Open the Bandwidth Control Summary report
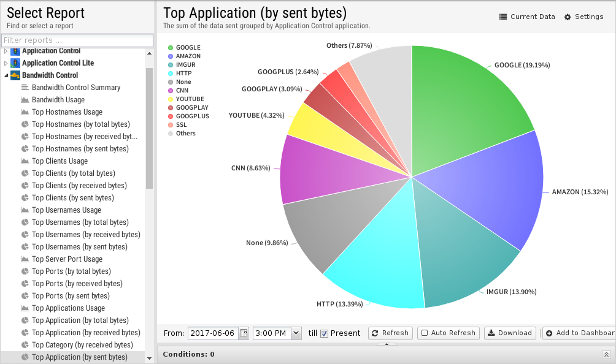The image size is (616, 364). tap(76, 88)
